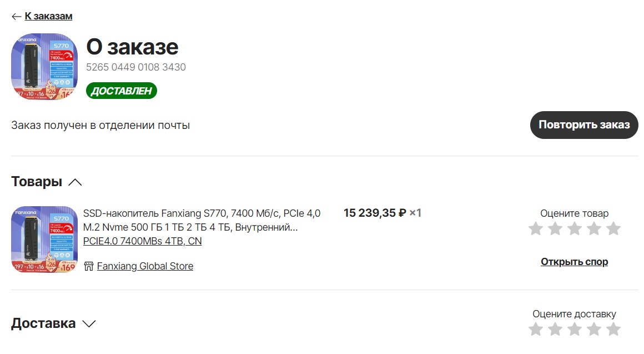Click the PCIE4.0 7400MBs 4TB, CN variant link
The image size is (644, 354).
pyautogui.click(x=142, y=242)
